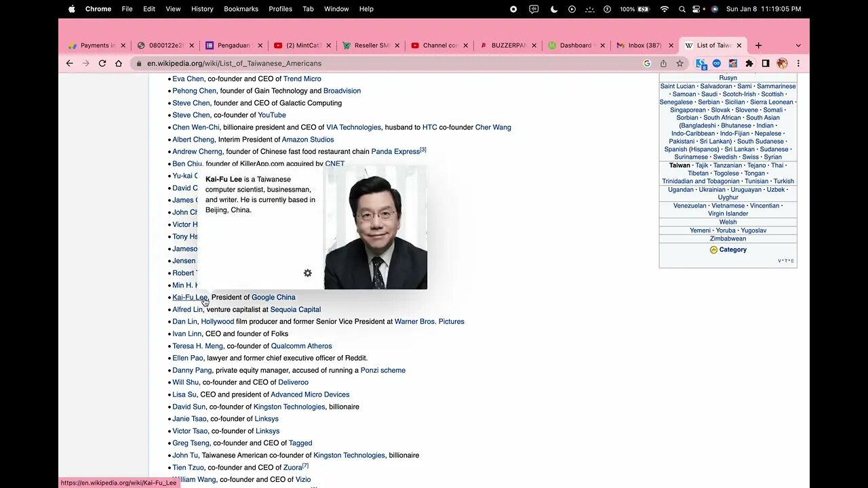
Task: Open the Chrome profile avatar
Action: [x=782, y=63]
